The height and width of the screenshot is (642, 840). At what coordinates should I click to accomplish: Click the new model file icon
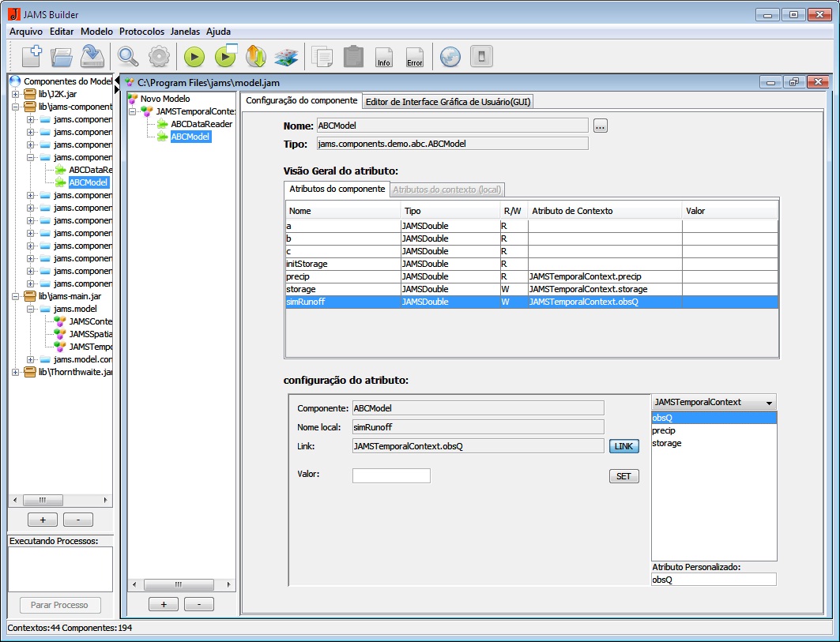32,57
